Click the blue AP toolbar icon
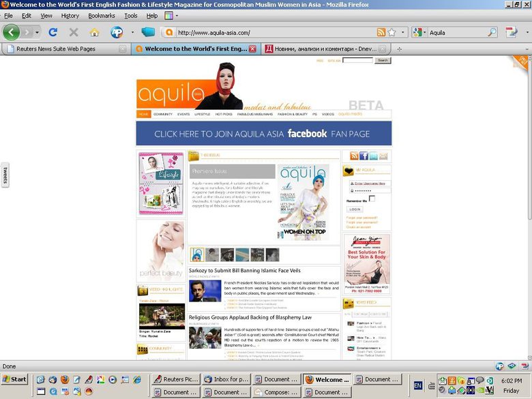 tap(117, 32)
